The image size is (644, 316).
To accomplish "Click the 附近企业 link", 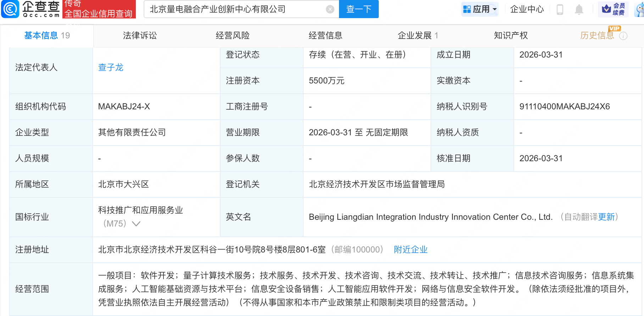I will pyautogui.click(x=411, y=250).
